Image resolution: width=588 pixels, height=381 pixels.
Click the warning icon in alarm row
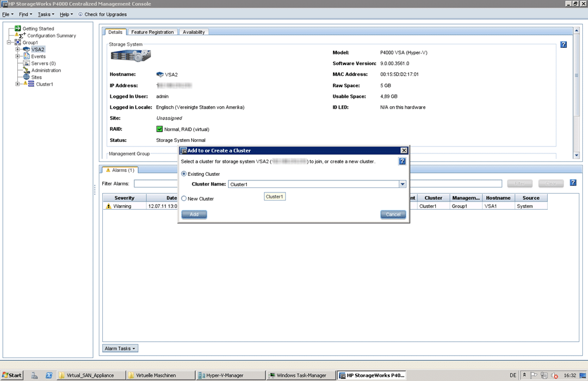[x=109, y=206]
